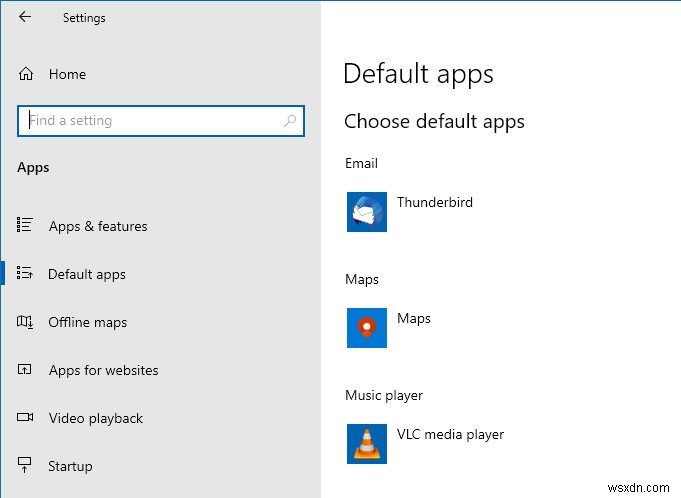The width and height of the screenshot is (681, 498).
Task: Select Default apps in sidebar
Action: (x=87, y=274)
